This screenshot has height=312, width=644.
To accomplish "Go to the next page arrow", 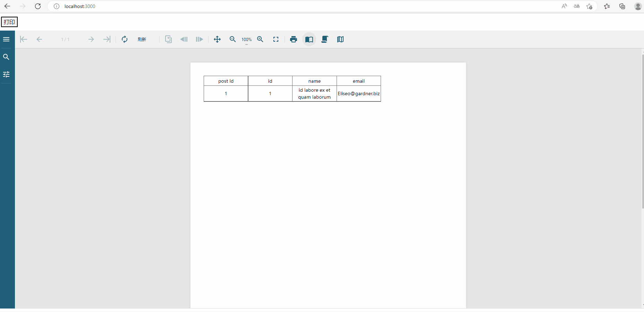I will [x=91, y=39].
